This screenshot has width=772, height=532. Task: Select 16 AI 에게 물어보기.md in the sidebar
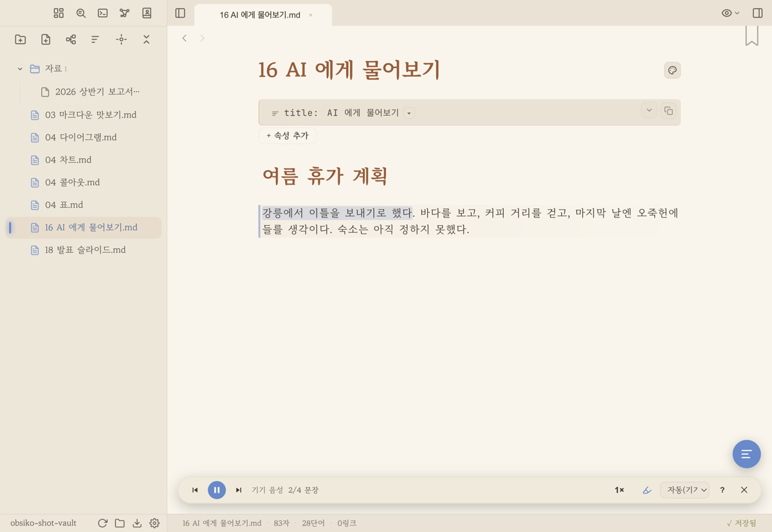[x=84, y=227]
